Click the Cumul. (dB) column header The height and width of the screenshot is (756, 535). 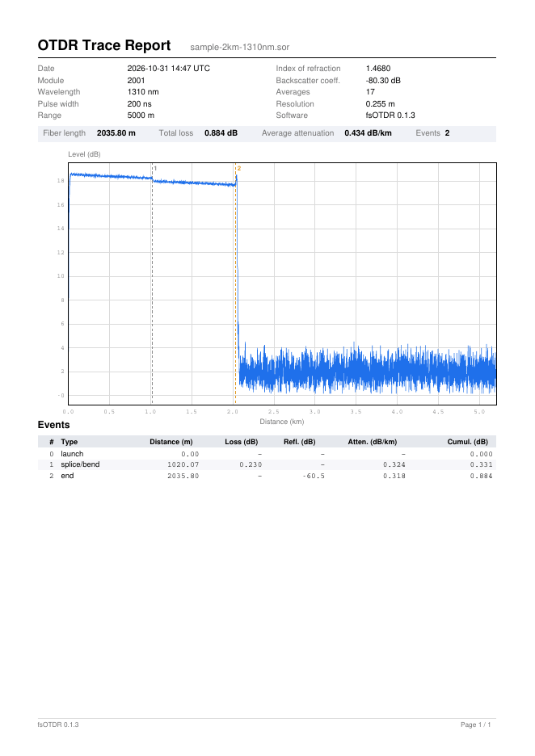[467, 442]
